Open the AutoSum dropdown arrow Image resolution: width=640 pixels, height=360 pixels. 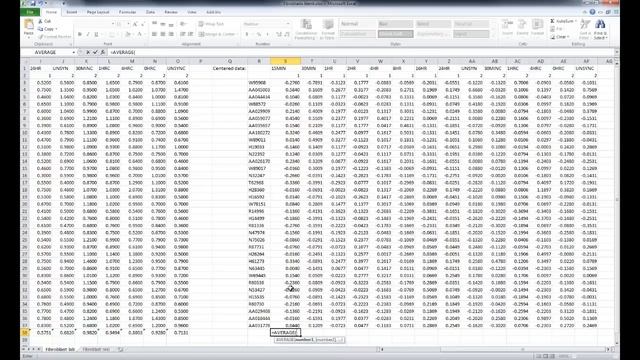click(x=576, y=21)
